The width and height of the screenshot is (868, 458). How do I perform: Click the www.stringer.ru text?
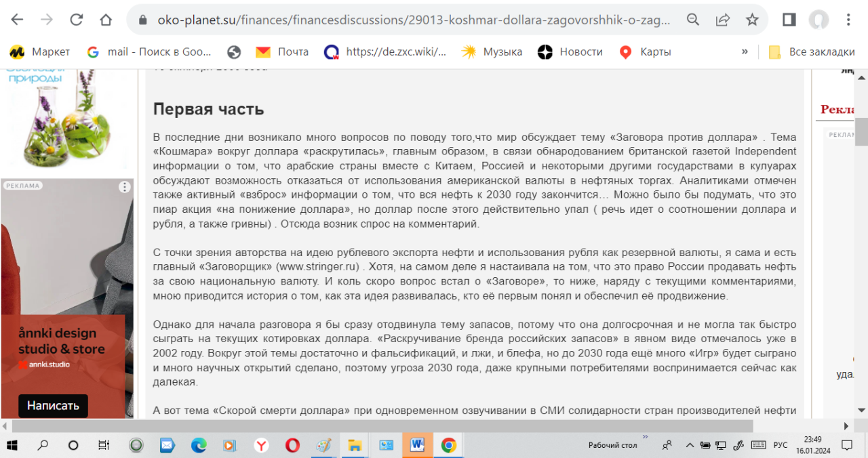pyautogui.click(x=318, y=266)
